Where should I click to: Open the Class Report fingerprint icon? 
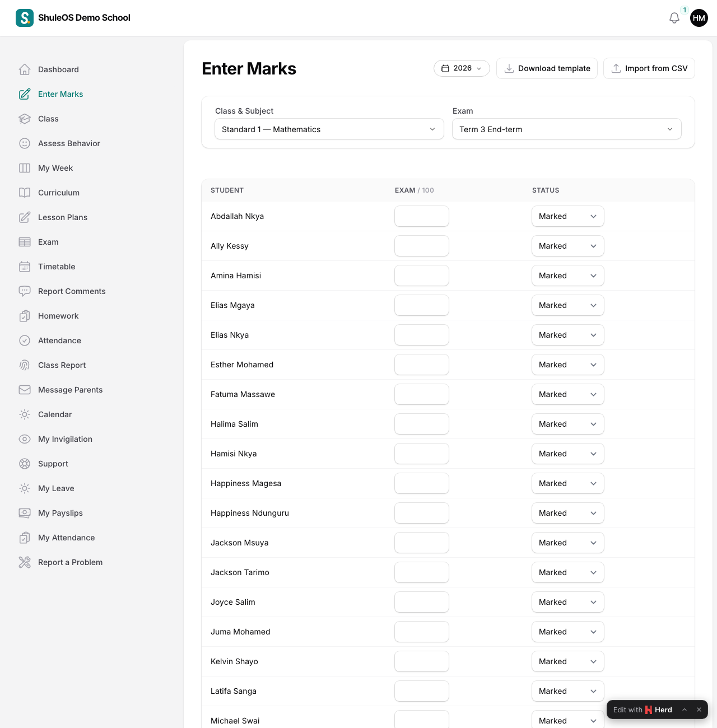pos(25,365)
